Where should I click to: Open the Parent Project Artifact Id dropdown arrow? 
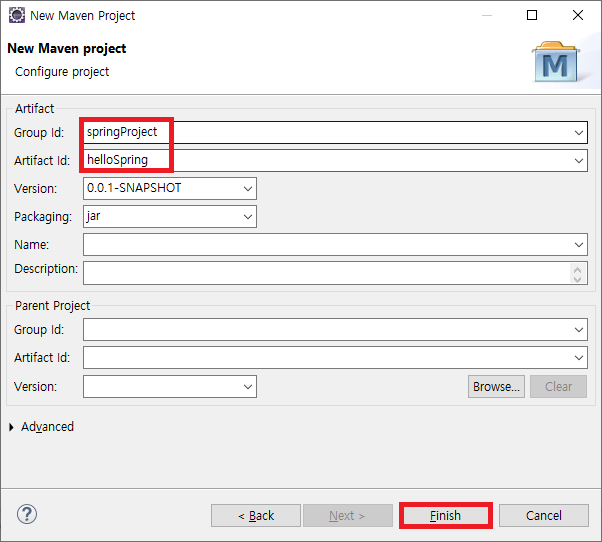(x=579, y=358)
